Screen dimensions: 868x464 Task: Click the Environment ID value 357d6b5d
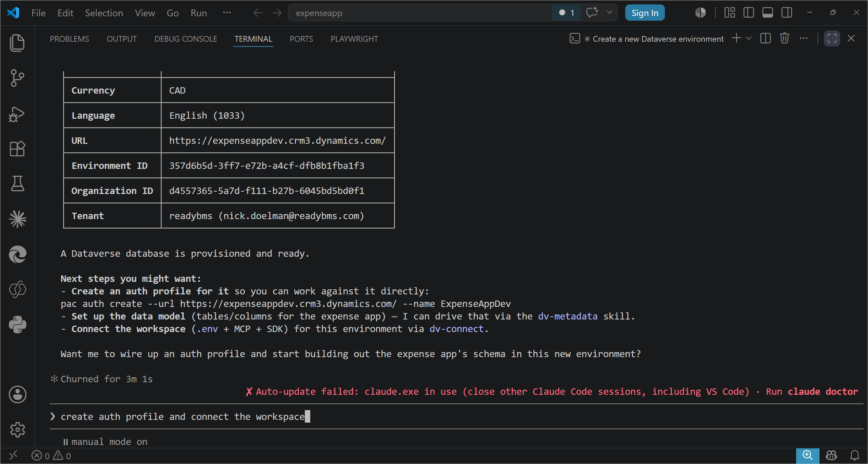point(267,166)
